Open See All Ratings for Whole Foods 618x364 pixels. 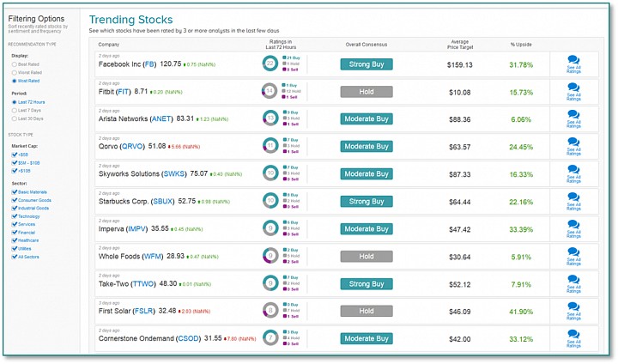(x=573, y=257)
